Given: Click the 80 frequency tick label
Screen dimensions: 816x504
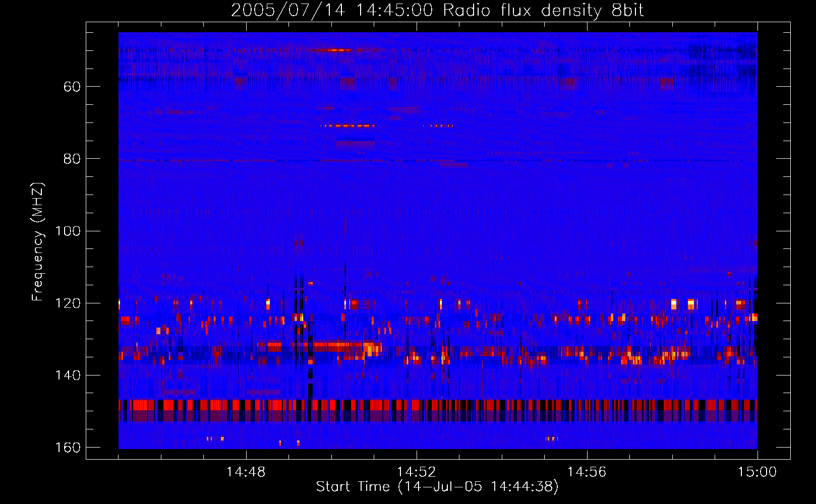Looking at the screenshot, I should click(72, 159).
